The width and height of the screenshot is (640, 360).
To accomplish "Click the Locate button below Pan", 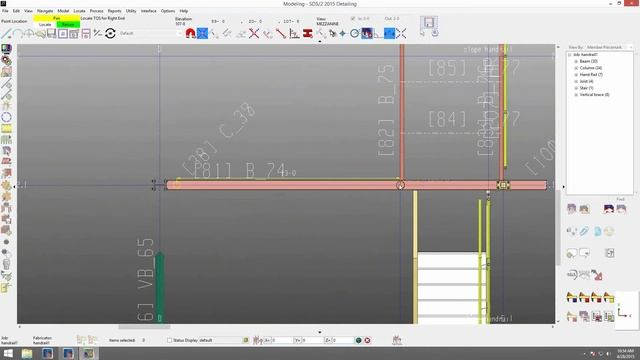I will pyautogui.click(x=45, y=25).
